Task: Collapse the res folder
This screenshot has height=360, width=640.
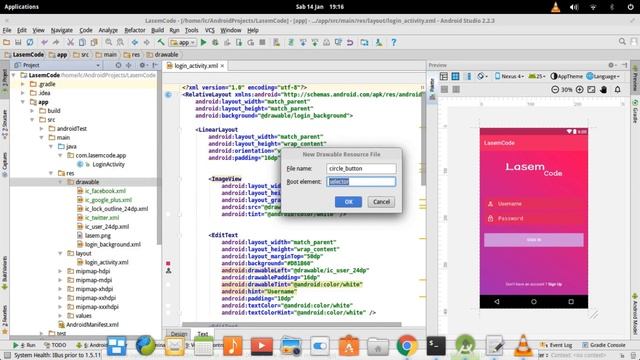Action: [x=51, y=173]
